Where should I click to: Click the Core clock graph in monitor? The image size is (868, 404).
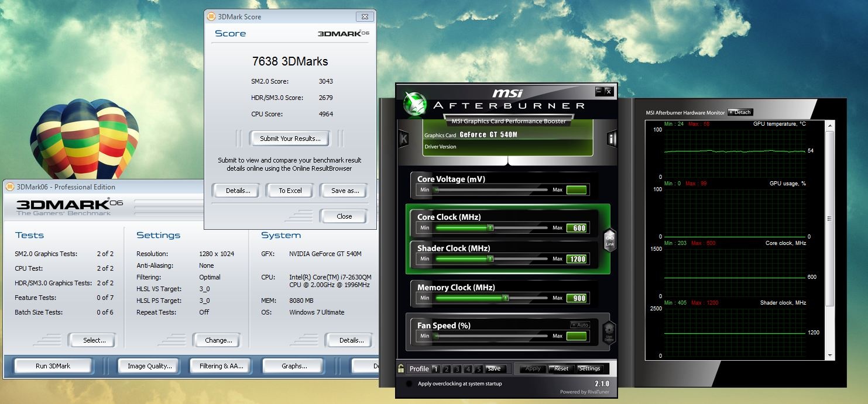pyautogui.click(x=735, y=272)
